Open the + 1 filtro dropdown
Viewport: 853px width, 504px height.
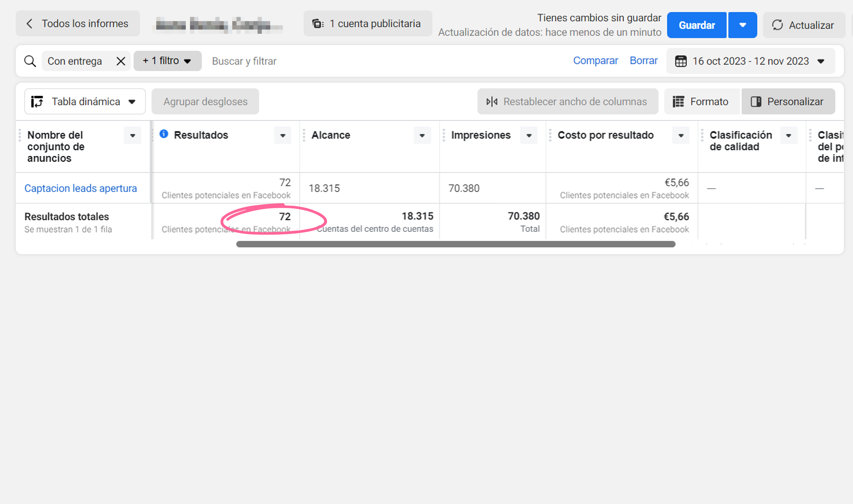(167, 61)
